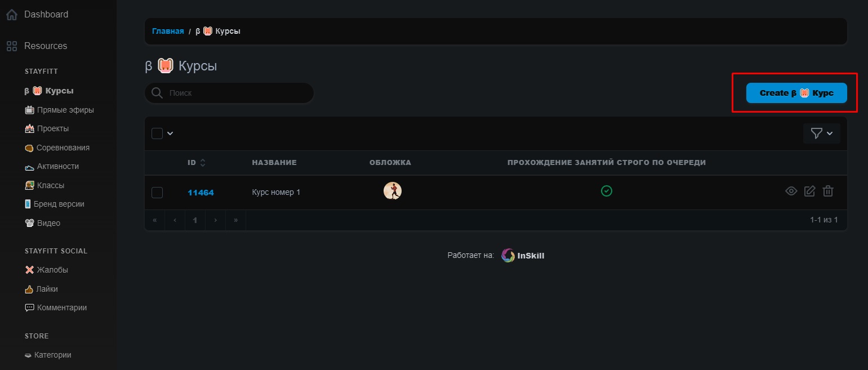868x370 pixels.
Task: Go to Жалобы in the sidebar
Action: pos(52,270)
